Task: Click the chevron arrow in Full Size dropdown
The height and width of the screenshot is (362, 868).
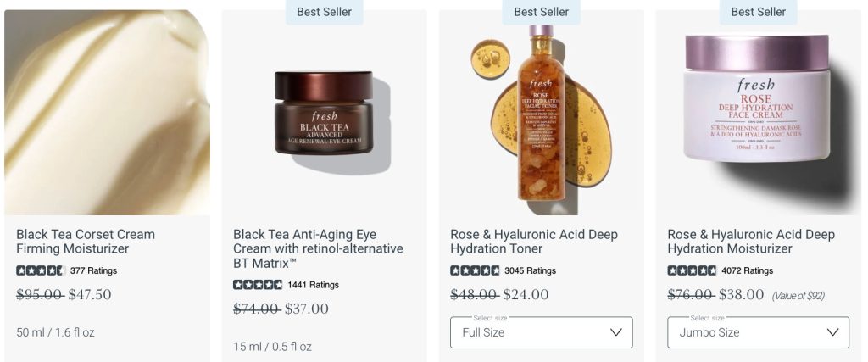Action: 616,332
